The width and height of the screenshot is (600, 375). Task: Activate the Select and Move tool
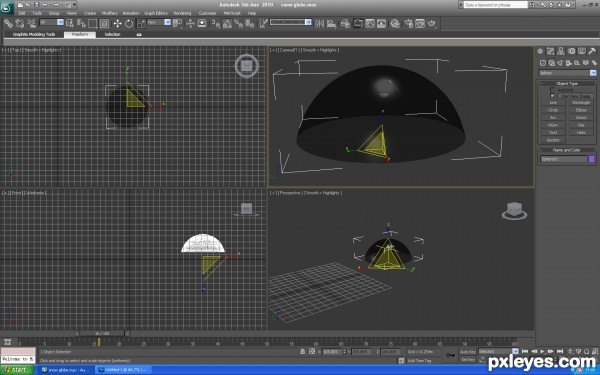[x=117, y=24]
